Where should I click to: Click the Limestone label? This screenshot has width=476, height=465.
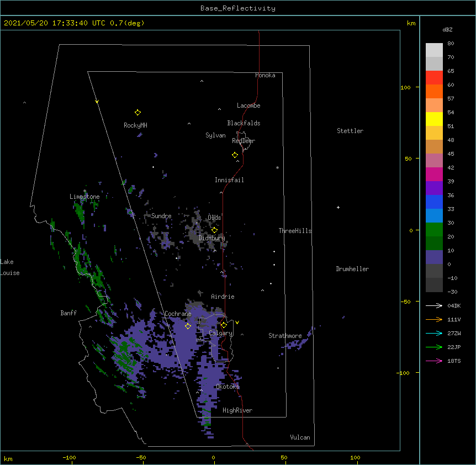coord(84,197)
